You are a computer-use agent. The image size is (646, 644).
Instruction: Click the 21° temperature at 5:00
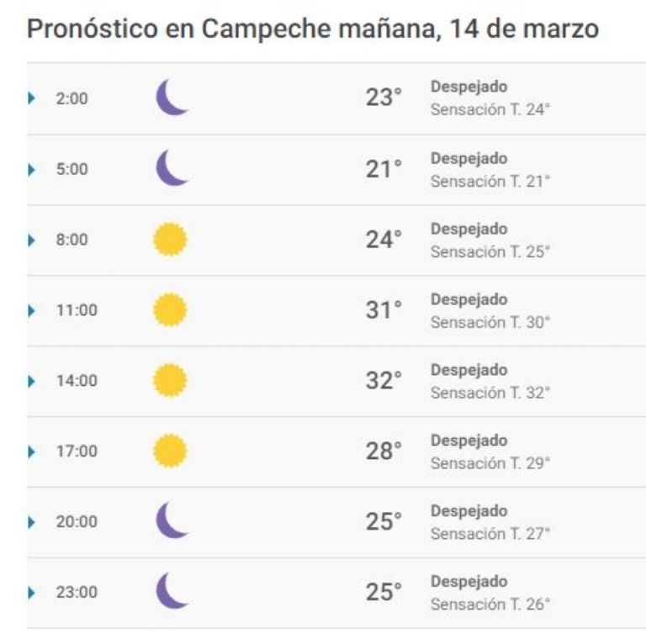click(x=384, y=169)
